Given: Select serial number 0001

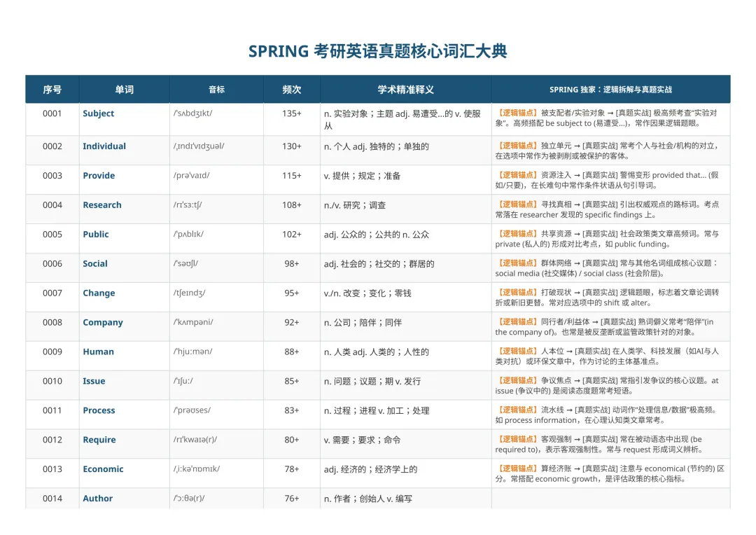Looking at the screenshot, I should tap(52, 113).
